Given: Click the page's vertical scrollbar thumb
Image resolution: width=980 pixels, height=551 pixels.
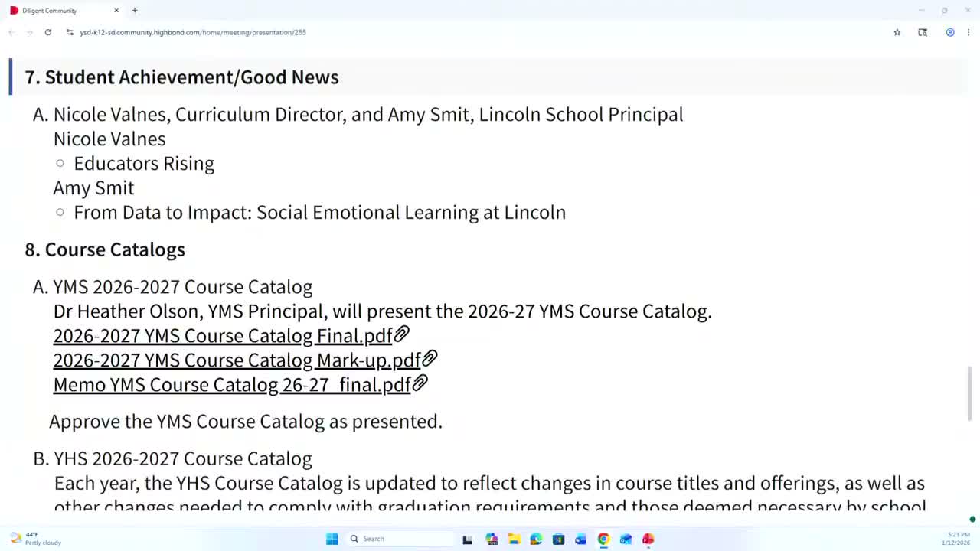Looking at the screenshot, I should coord(970,393).
